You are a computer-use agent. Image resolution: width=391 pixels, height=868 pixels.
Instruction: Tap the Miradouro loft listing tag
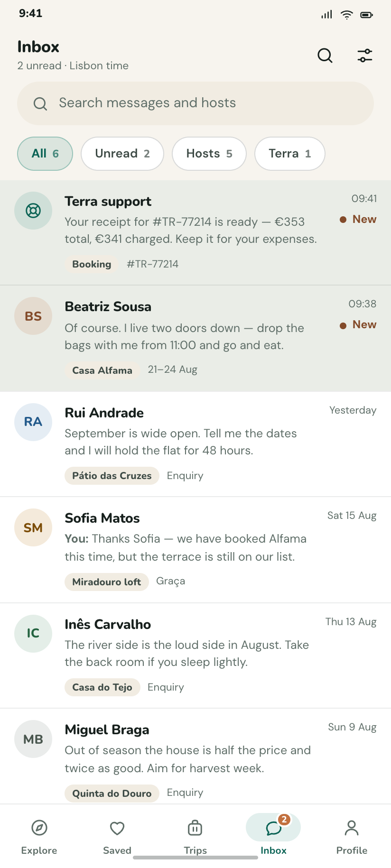click(107, 582)
